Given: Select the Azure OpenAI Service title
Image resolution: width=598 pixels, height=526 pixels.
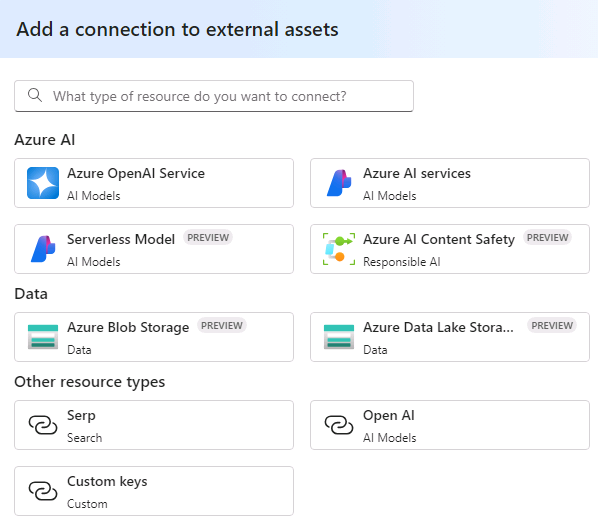Looking at the screenshot, I should pyautogui.click(x=136, y=174).
